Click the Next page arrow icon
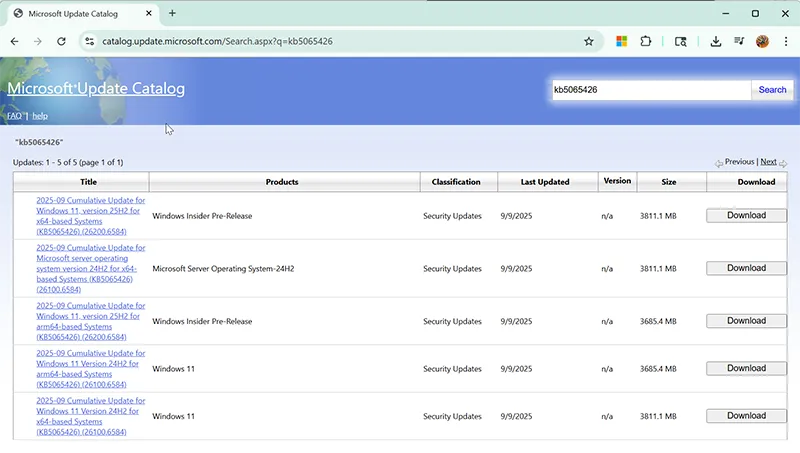The image size is (800, 453). pyautogui.click(x=783, y=163)
